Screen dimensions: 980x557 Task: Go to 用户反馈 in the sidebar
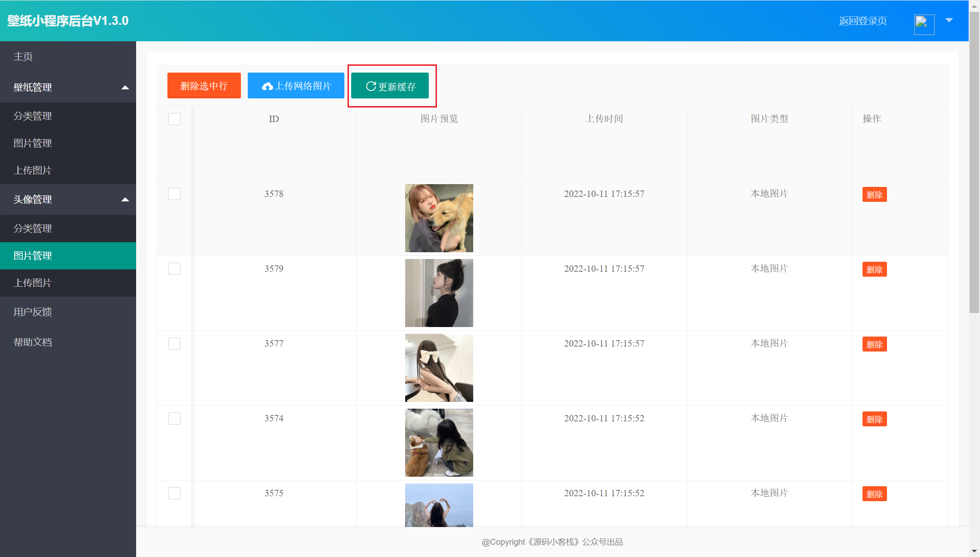coord(33,312)
